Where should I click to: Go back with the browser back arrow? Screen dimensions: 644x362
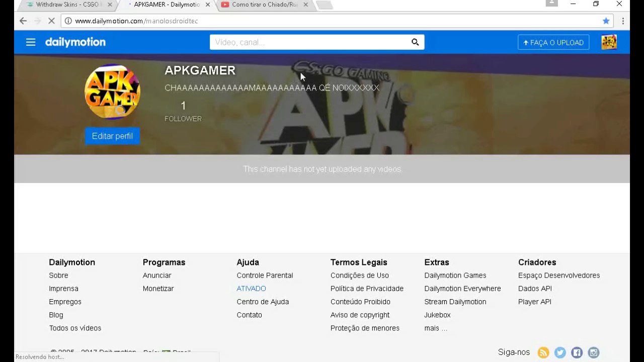click(x=23, y=21)
